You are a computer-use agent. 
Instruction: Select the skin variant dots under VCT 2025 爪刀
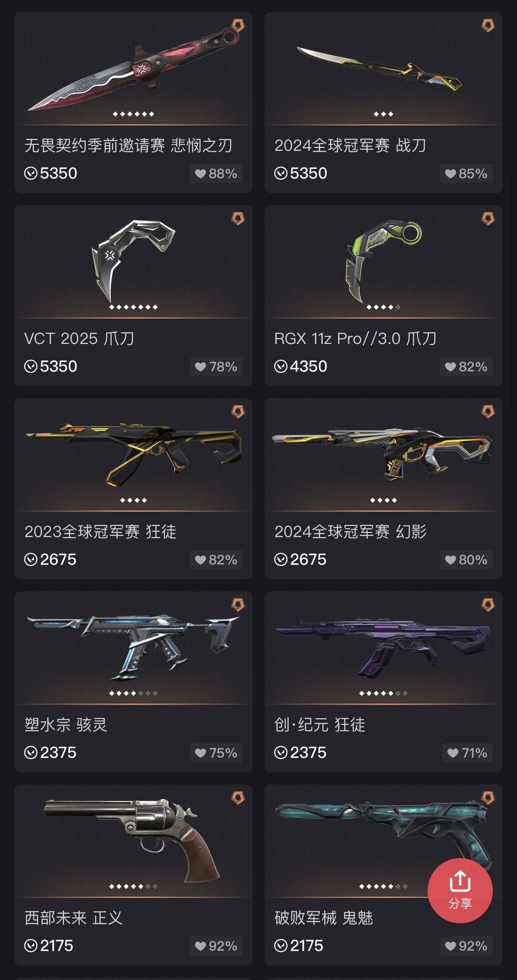coord(134,307)
